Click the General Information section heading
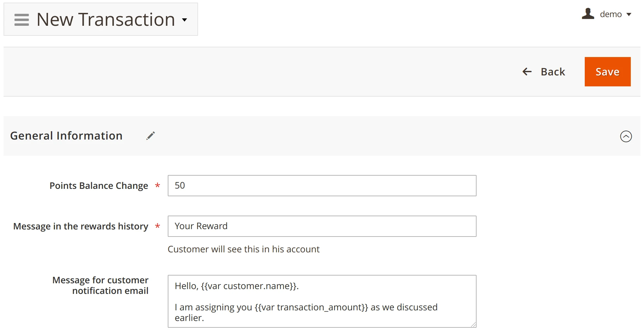 pyautogui.click(x=66, y=136)
